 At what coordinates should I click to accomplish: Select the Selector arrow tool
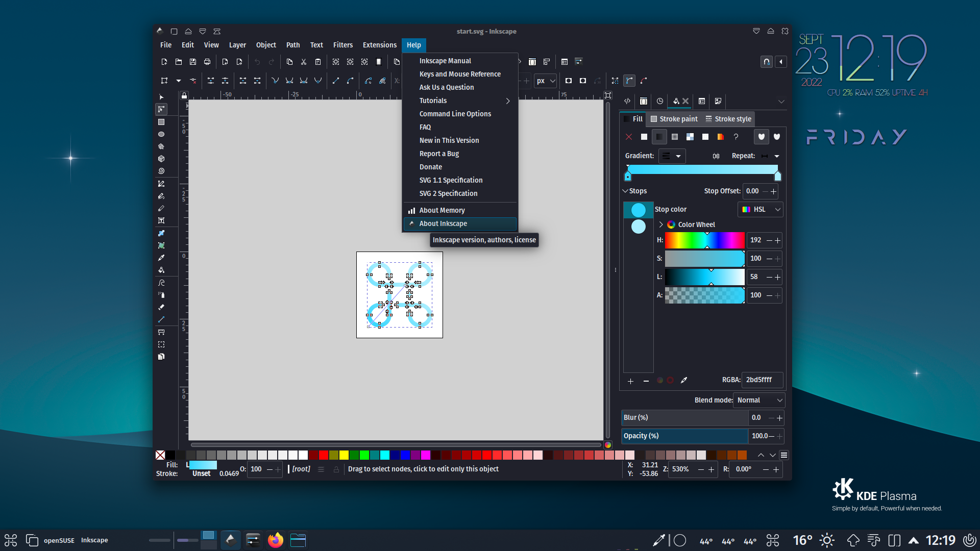[x=161, y=97]
